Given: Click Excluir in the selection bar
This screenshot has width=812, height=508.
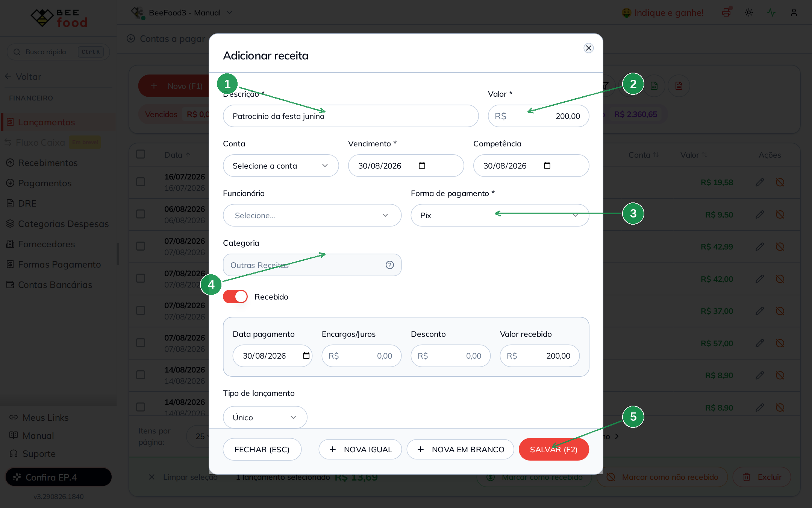Looking at the screenshot, I should click(762, 477).
